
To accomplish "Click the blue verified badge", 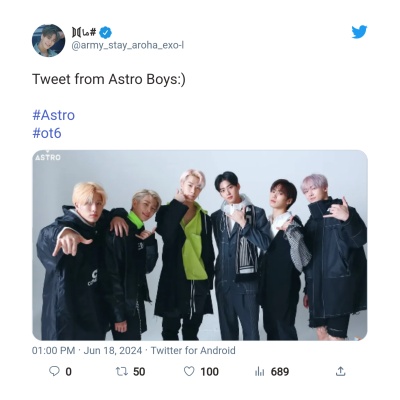I will pos(106,32).
